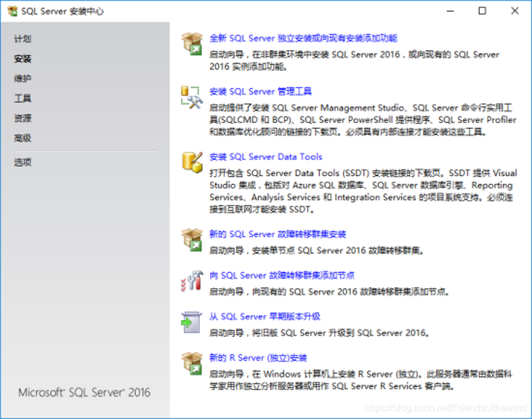This screenshot has width=532, height=419.
Task: Close the SQL Server 安装中心 window
Action: pos(514,11)
